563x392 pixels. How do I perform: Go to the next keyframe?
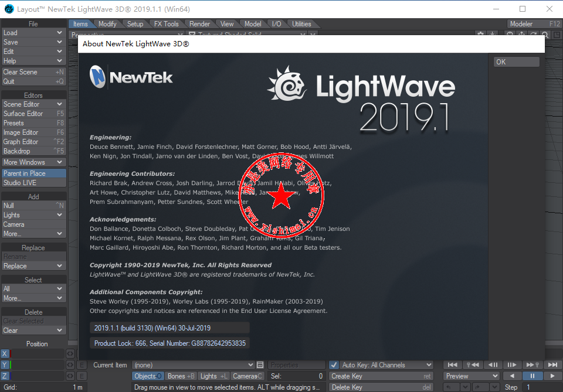point(532,364)
